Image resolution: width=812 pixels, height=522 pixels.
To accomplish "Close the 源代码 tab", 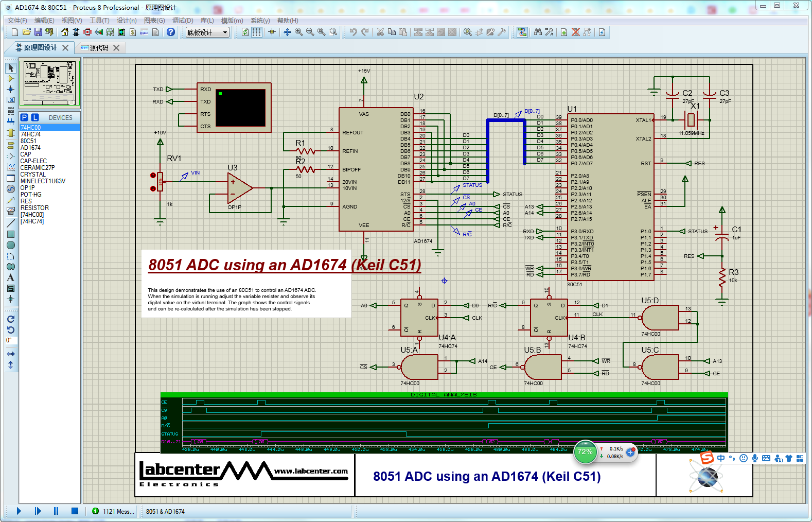I will tap(116, 48).
